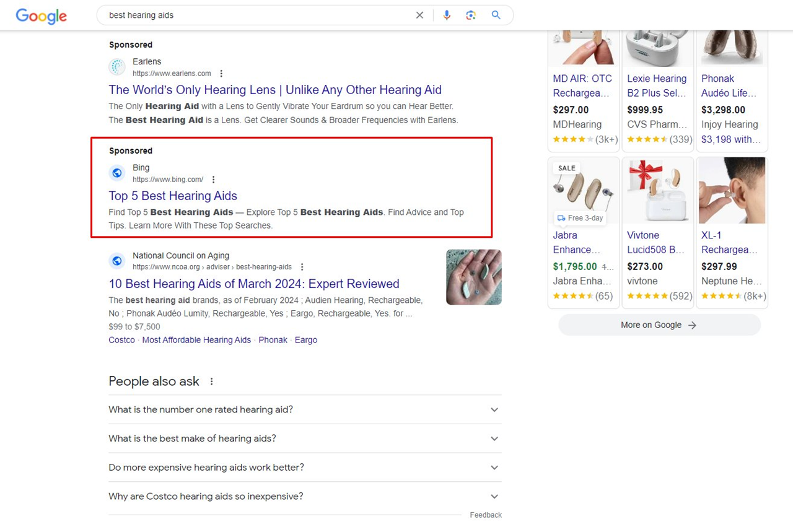Open "The World's Only Hearing Lens" ad link
The width and height of the screenshot is (793, 532).
275,90
